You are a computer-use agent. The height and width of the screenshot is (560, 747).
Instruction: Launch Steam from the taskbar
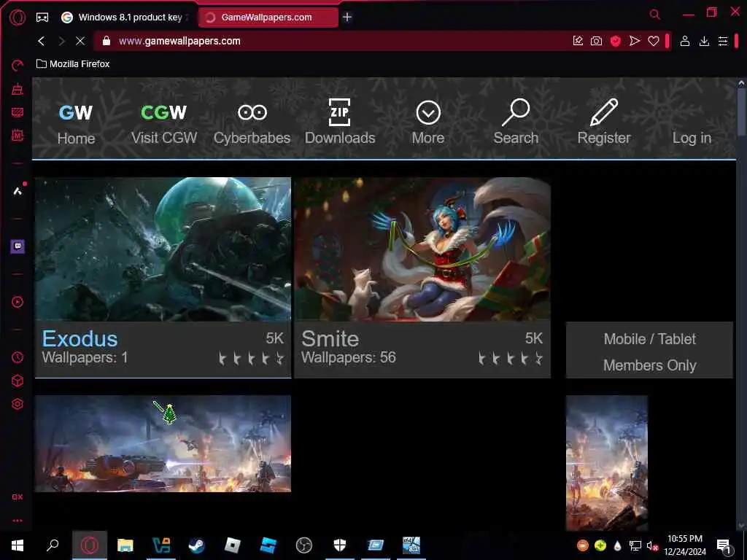(x=196, y=545)
